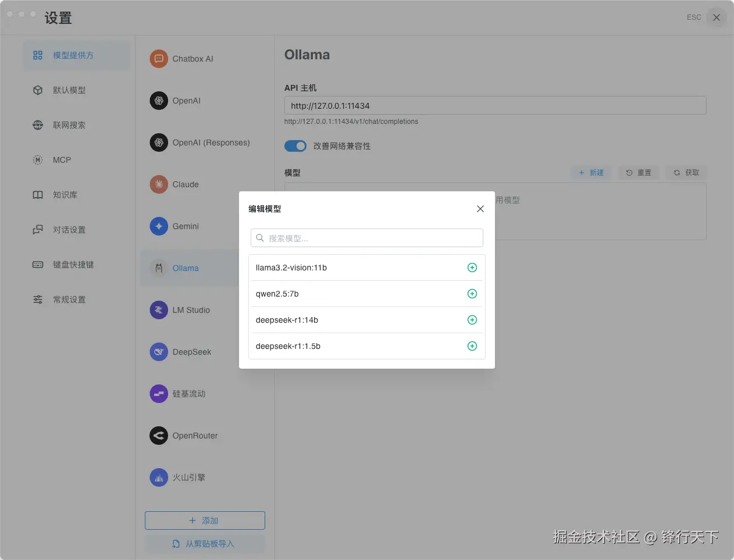Click the Gemini provider logo icon
The width and height of the screenshot is (734, 560).
159,226
